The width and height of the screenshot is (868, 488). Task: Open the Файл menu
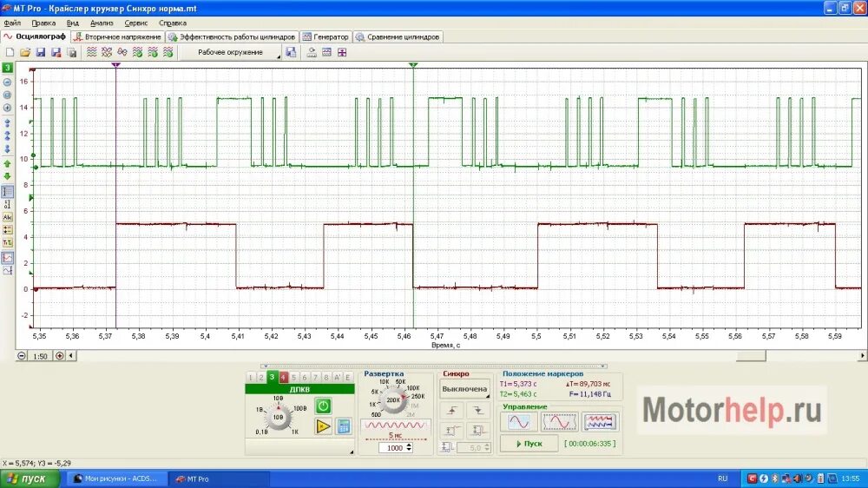point(12,23)
